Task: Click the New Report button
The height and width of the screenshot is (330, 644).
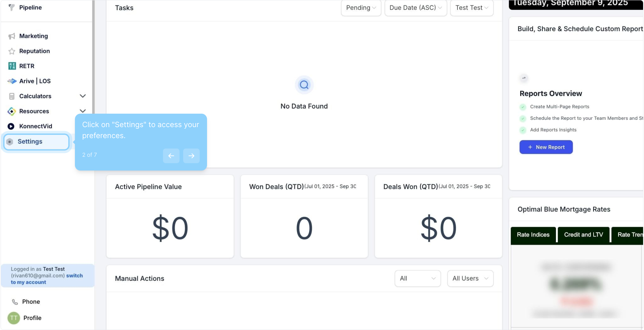Action: click(x=546, y=147)
